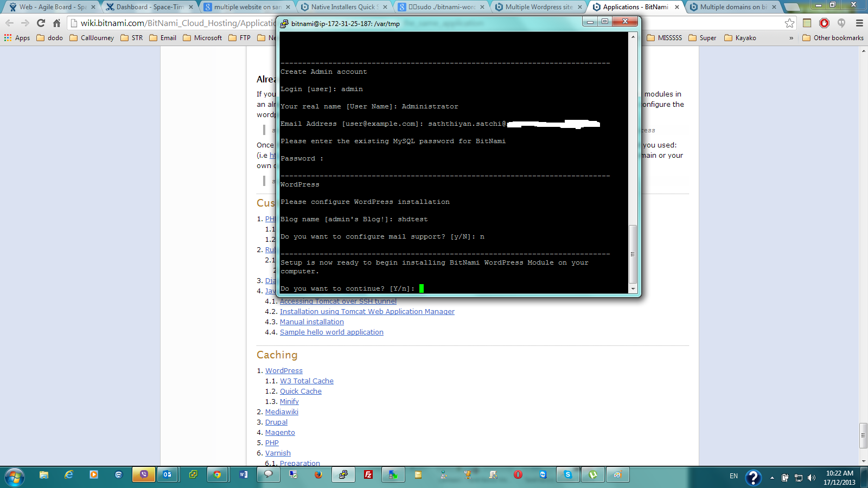Open the Mediawiki link under Caching
868x488 pixels.
282,412
